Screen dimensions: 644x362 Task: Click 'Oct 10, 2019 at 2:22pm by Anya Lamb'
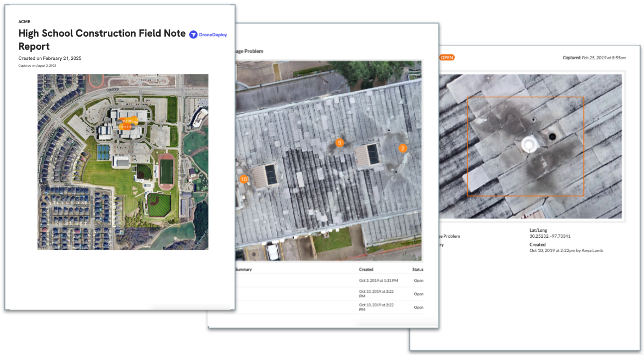[566, 250]
